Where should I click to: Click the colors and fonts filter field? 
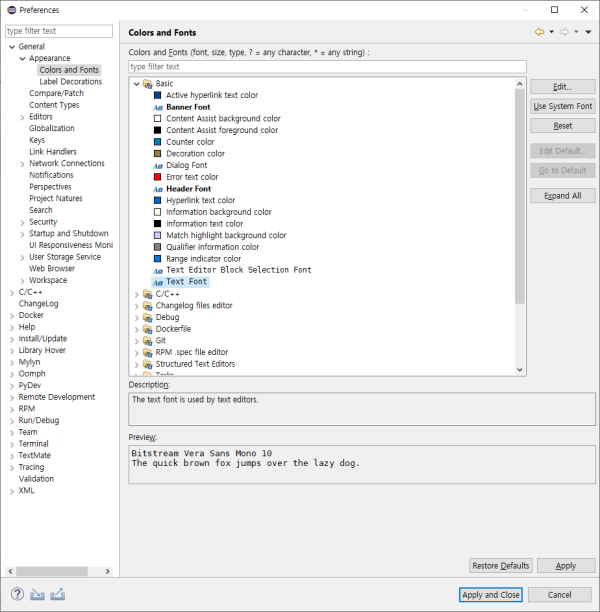pyautogui.click(x=327, y=67)
